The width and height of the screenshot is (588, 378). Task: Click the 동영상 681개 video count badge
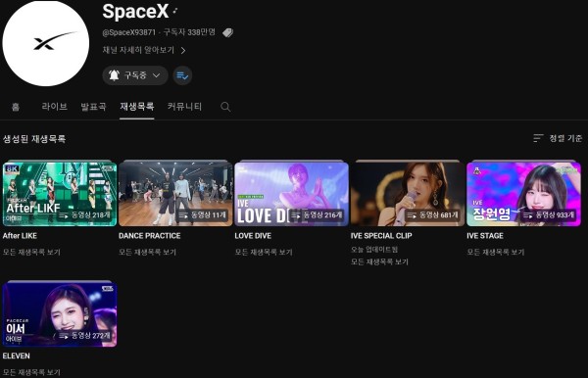pyautogui.click(x=433, y=215)
